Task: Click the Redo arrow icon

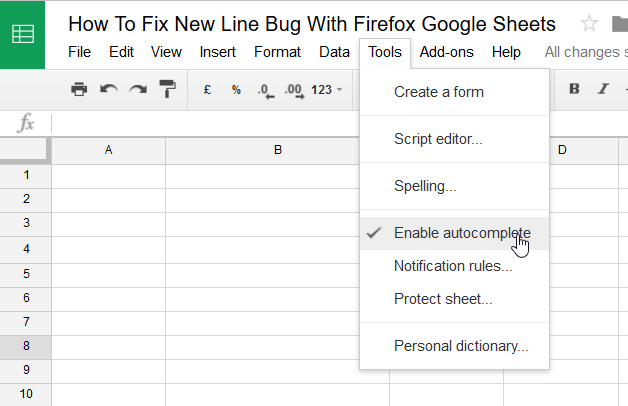Action: point(138,89)
